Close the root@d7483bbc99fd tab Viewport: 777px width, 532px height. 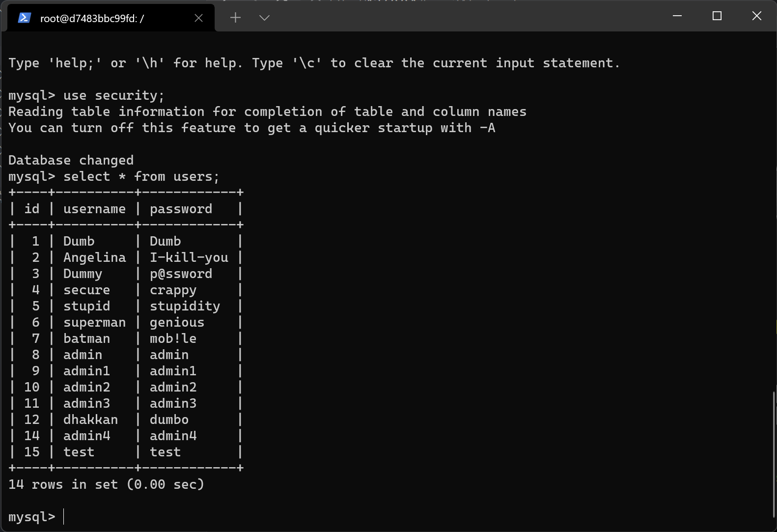198,18
